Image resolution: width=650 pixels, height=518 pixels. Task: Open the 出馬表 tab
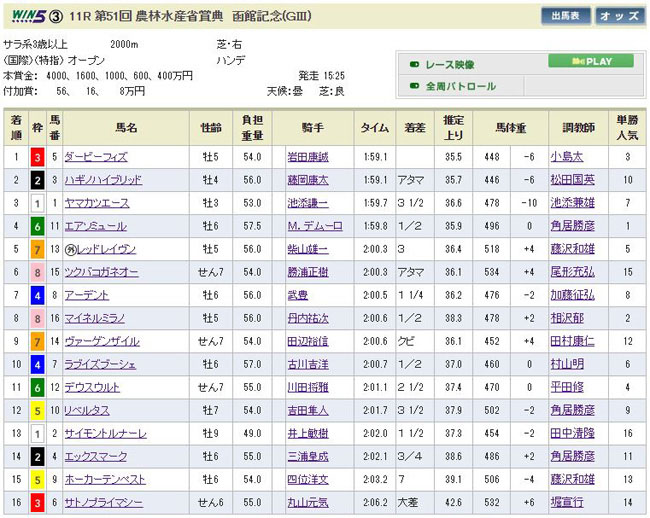point(565,16)
